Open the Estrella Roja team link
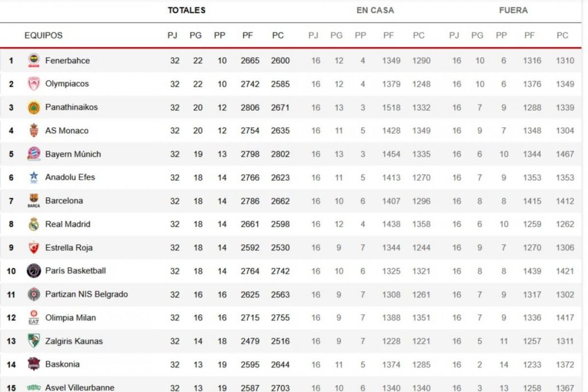The height and width of the screenshot is (392, 588). tap(69, 247)
